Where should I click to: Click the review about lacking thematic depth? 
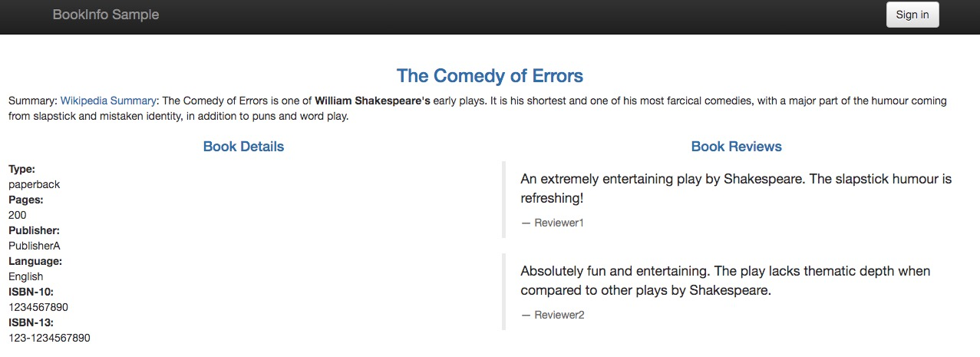click(x=724, y=281)
